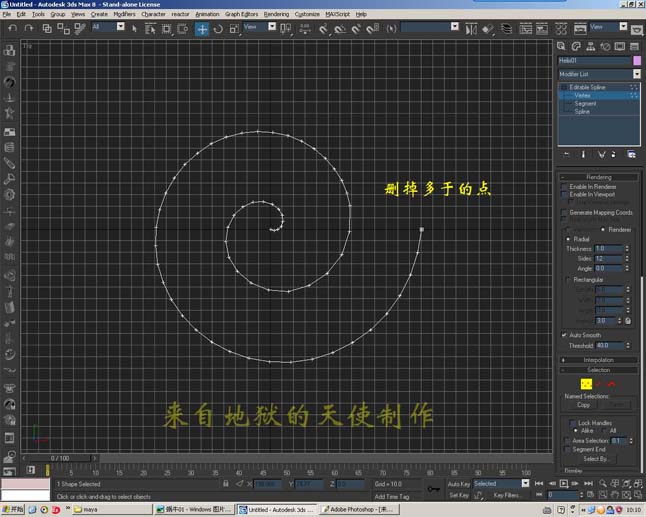Click the Undo arrow in main toolbar
Image resolution: width=646 pixels, height=517 pixels.
pyautogui.click(x=13, y=28)
